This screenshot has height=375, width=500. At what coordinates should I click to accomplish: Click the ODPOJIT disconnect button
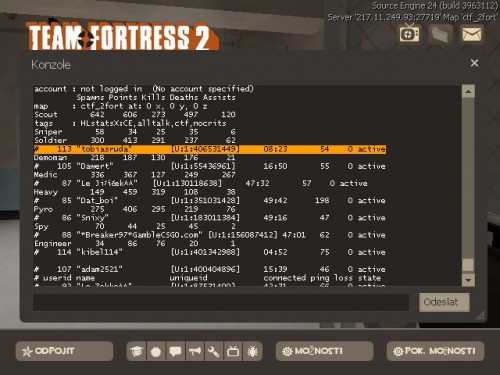64,351
